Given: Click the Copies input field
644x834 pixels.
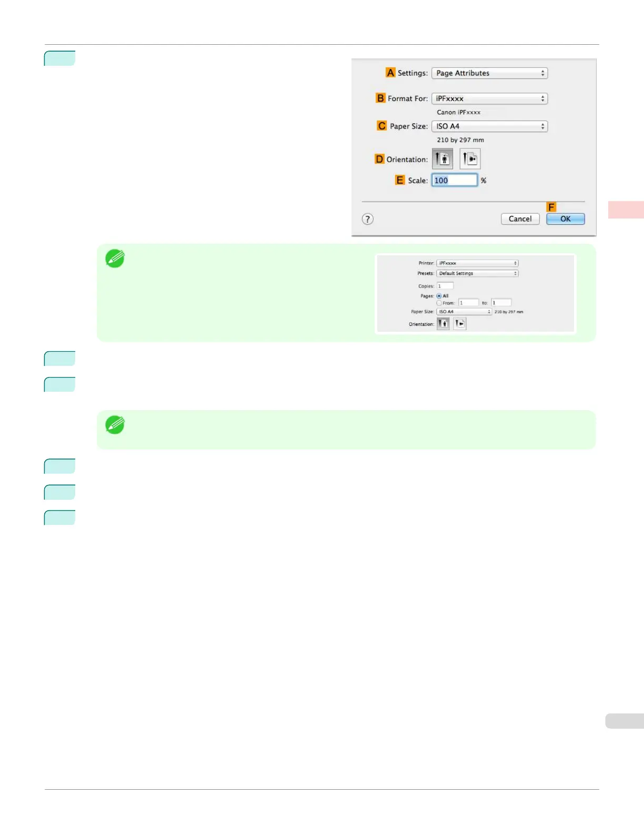Looking at the screenshot, I should pyautogui.click(x=445, y=286).
